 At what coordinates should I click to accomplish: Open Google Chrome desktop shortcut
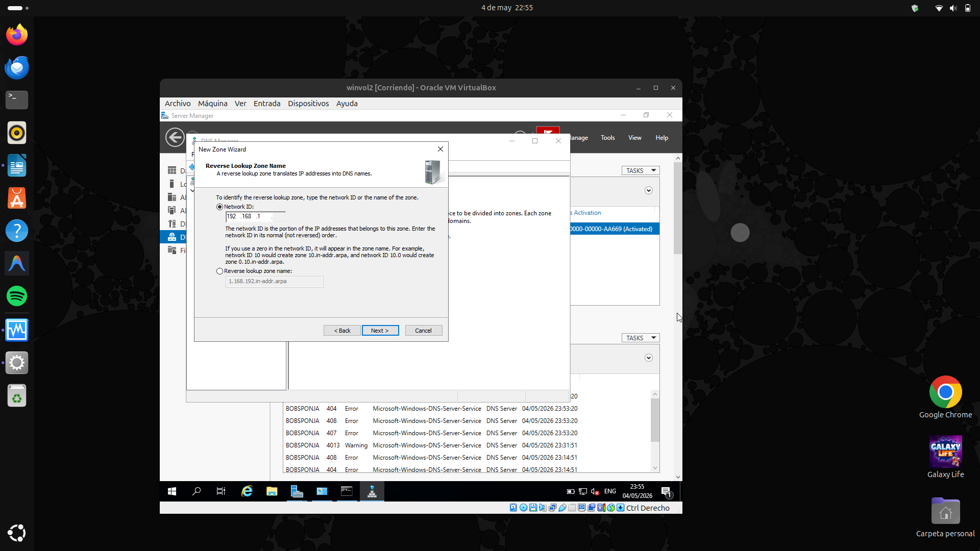coord(945,397)
